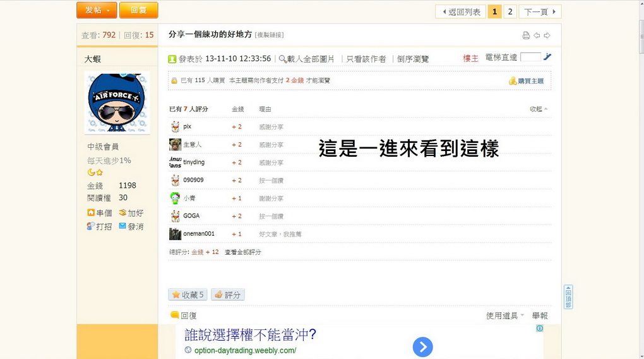Click the 加好 add friend icon

[122, 212]
